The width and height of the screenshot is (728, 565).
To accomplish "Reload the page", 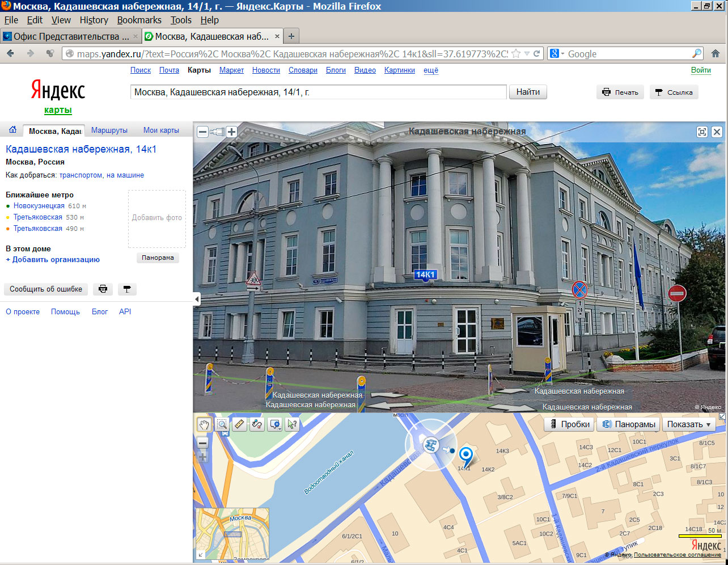I will 536,54.
